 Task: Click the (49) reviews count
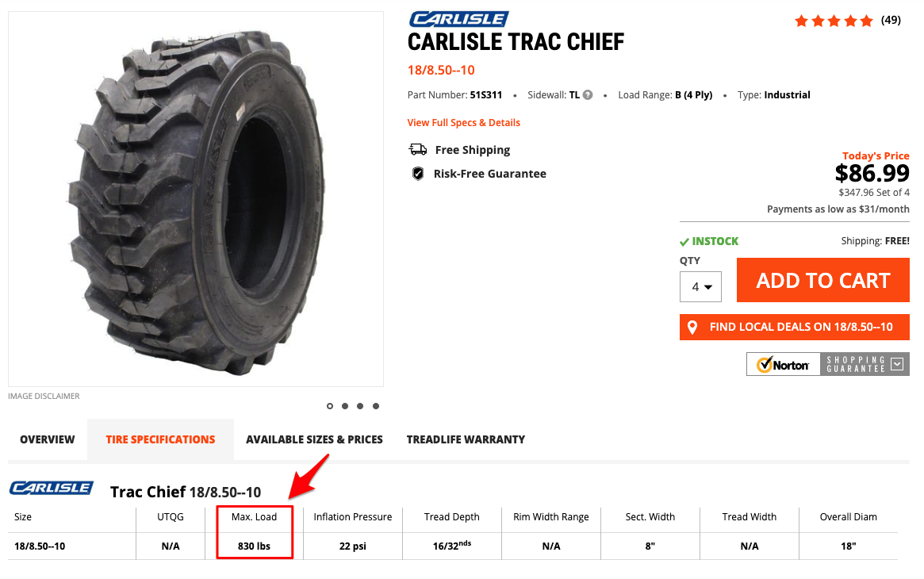click(891, 21)
